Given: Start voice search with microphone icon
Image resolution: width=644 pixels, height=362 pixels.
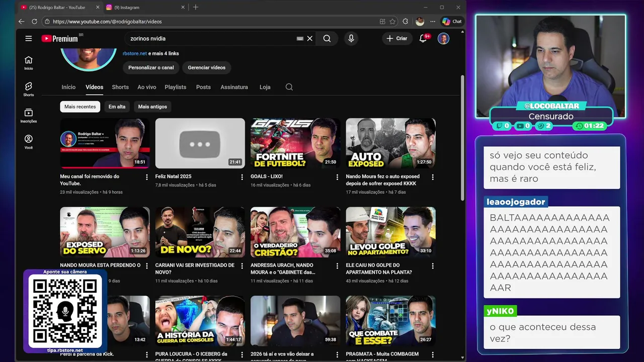Looking at the screenshot, I should [351, 38].
